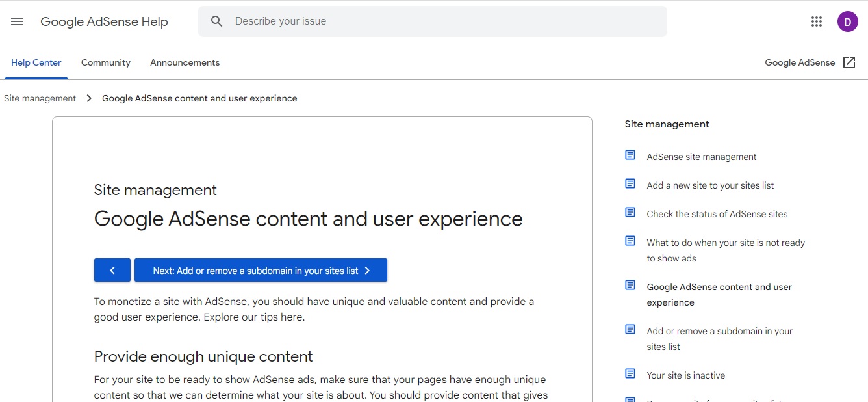Screen dimensions: 868x402
Task: Click document icon beside Check the status
Action: coord(630,213)
